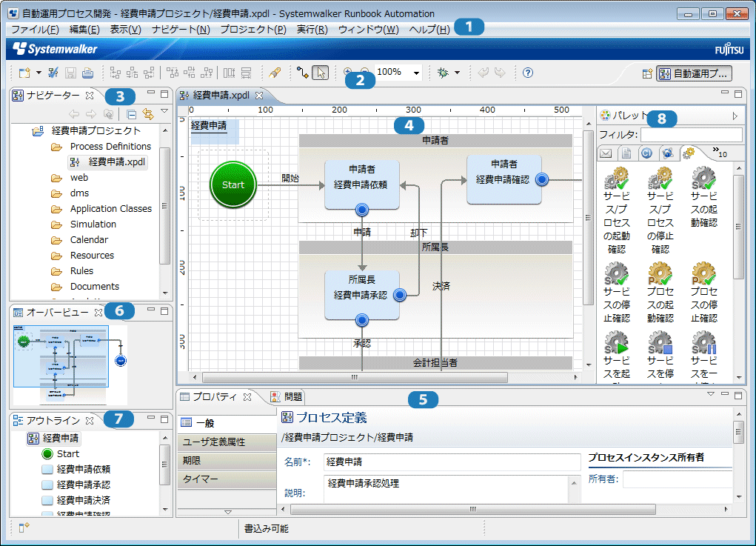Click the diagram editor horizontal scrollbar
Viewport: 756px width, 546px height.
355,377
